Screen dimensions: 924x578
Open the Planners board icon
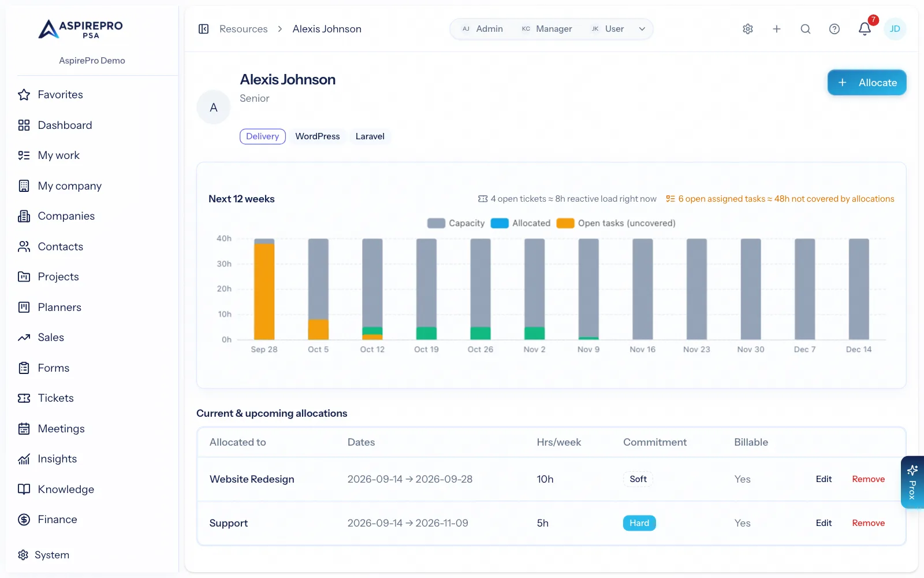click(24, 307)
